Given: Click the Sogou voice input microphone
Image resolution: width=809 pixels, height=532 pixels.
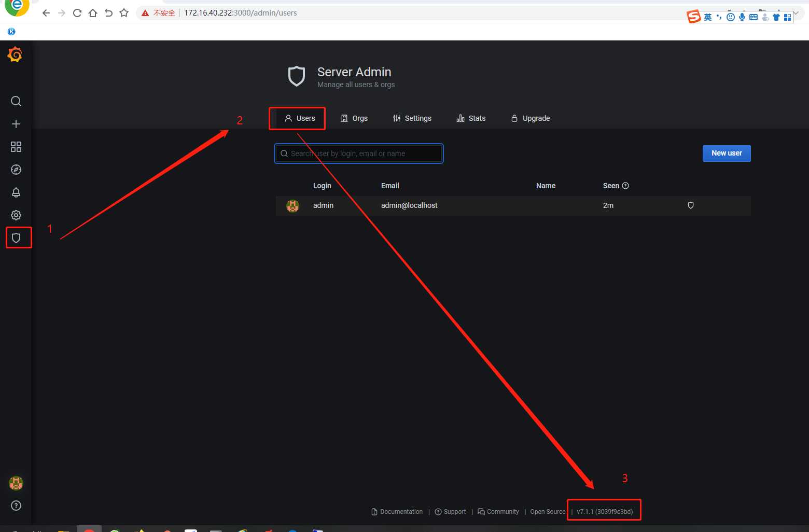Looking at the screenshot, I should (742, 17).
